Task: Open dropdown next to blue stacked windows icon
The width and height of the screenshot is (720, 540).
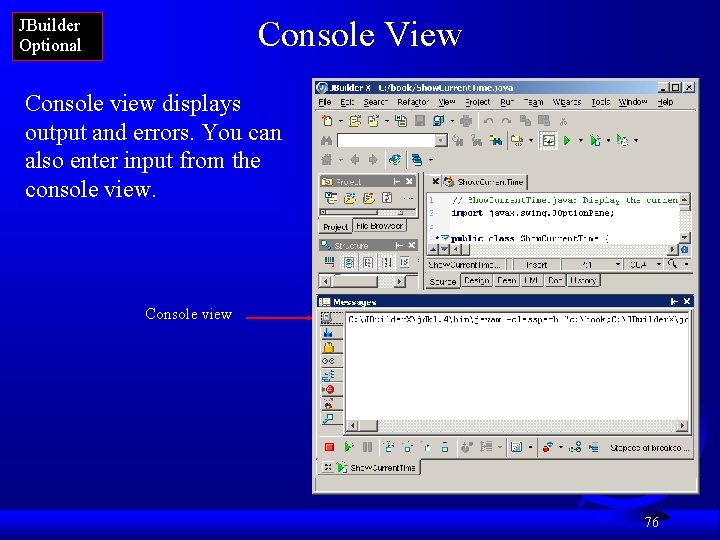Action: pyautogui.click(x=431, y=160)
